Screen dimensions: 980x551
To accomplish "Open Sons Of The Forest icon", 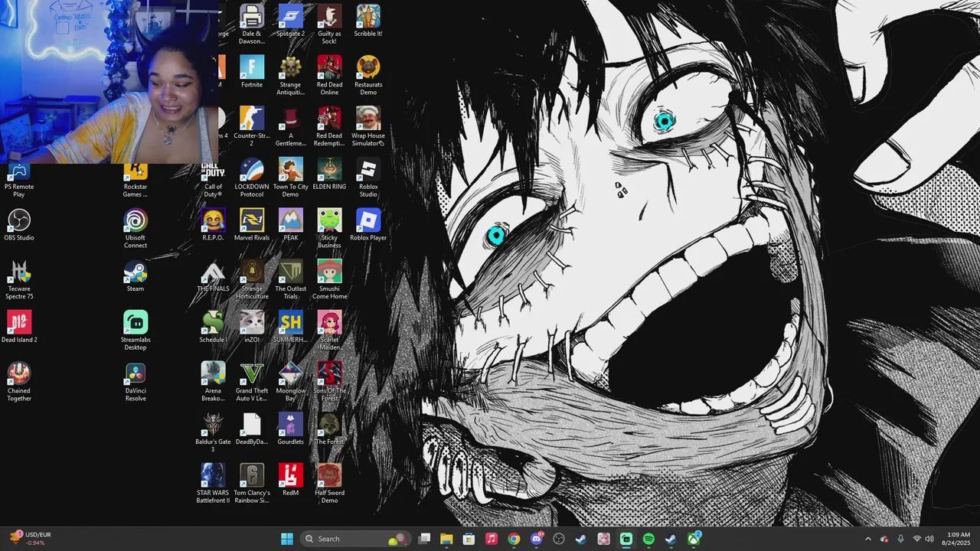I will pyautogui.click(x=329, y=381).
